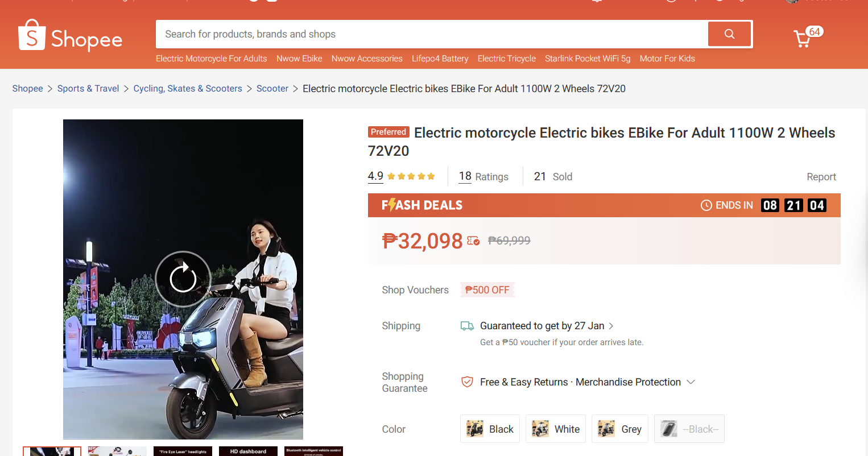The width and height of the screenshot is (868, 456).
Task: Open the shopping cart icon
Action: pyautogui.click(x=803, y=39)
